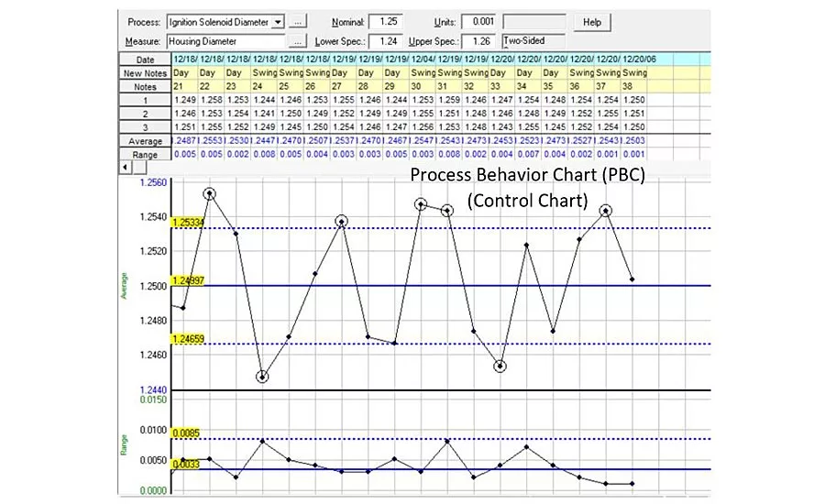The image size is (825, 504).
Task: Click the .2447 average cell
Action: [265, 140]
